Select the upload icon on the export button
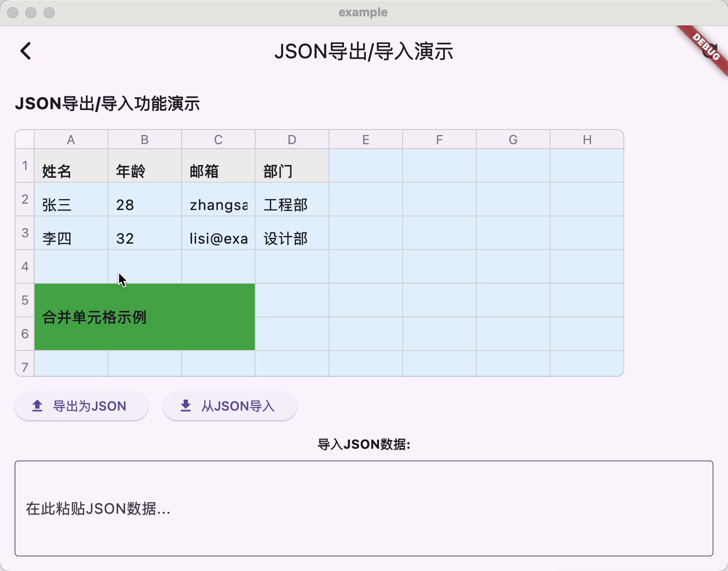 pyautogui.click(x=37, y=406)
